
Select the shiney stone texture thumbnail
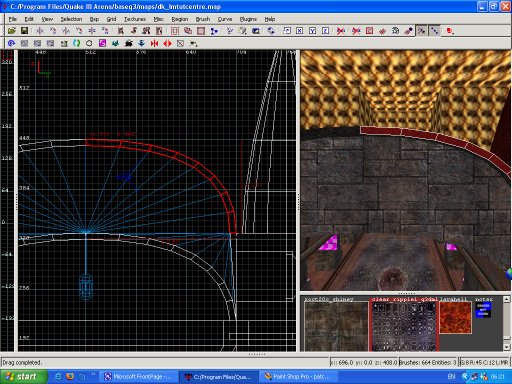(336, 326)
